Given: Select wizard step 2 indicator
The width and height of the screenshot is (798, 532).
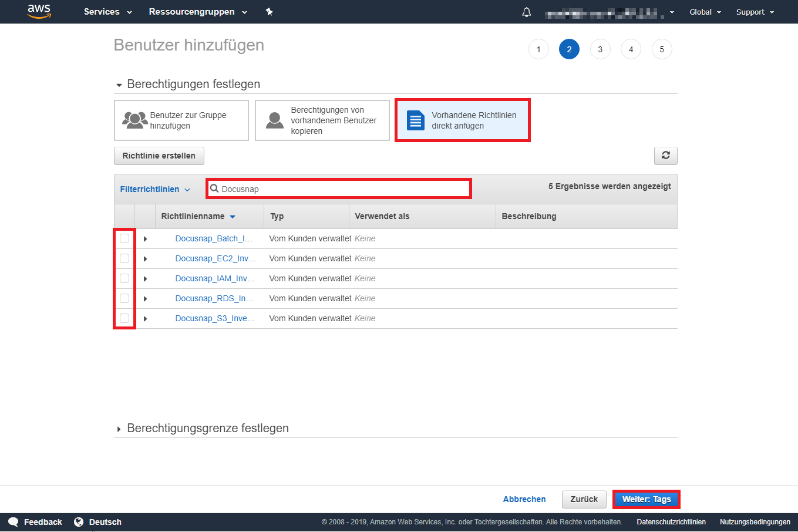Looking at the screenshot, I should click(x=569, y=49).
